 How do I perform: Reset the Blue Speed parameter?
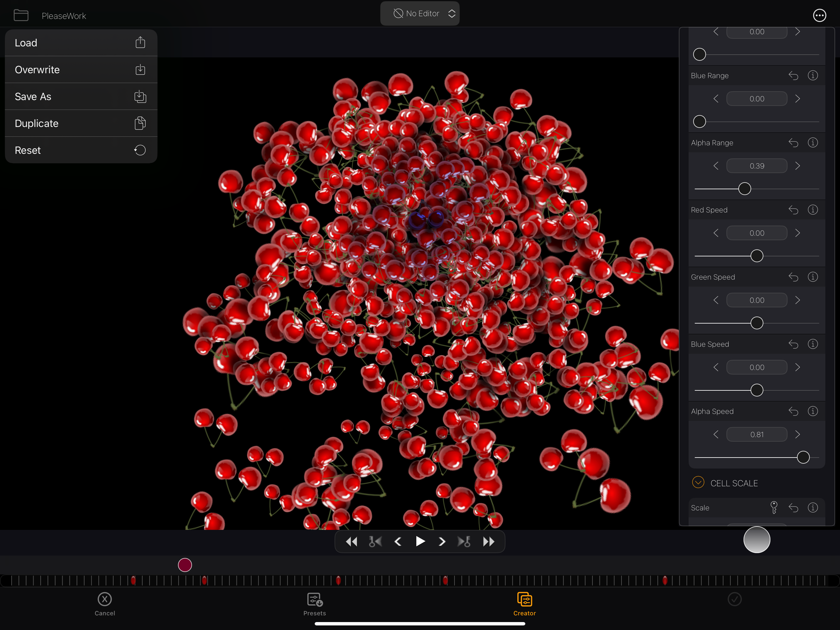793,344
